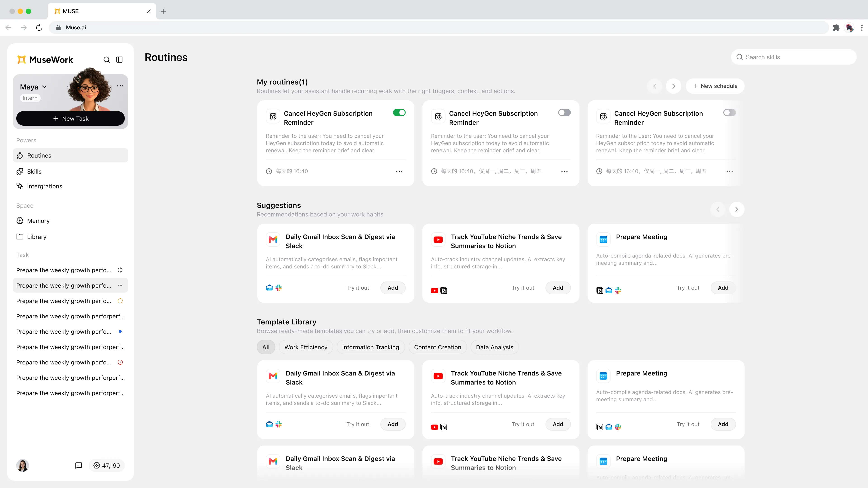Open more options on enabled HeyGen routine card
Viewport: 868px width, 488px height.
pos(399,171)
